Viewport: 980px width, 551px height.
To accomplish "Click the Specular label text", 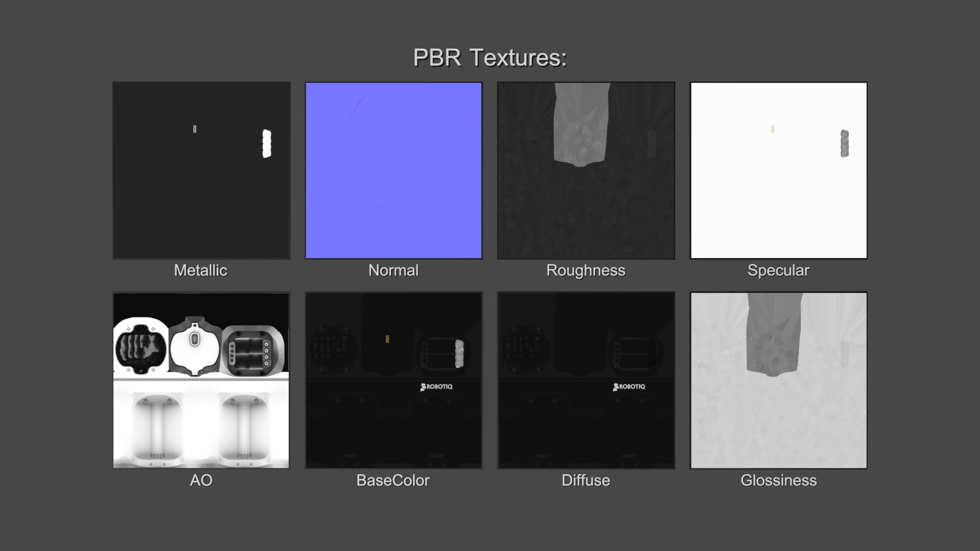I will [x=778, y=270].
